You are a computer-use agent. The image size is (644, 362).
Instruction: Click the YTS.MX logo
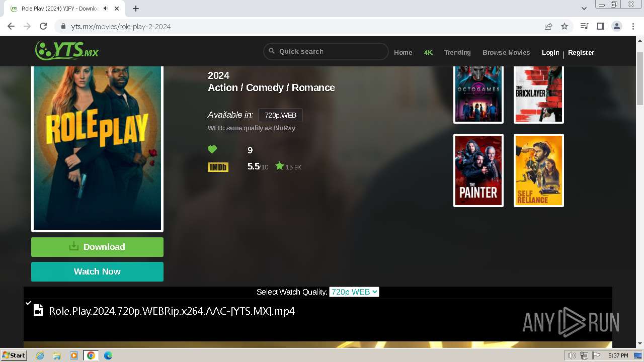coord(67,51)
